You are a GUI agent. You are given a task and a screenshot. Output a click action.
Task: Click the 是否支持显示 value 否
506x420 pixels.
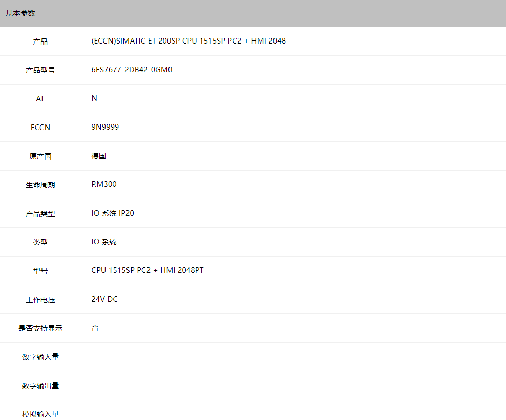coord(95,328)
